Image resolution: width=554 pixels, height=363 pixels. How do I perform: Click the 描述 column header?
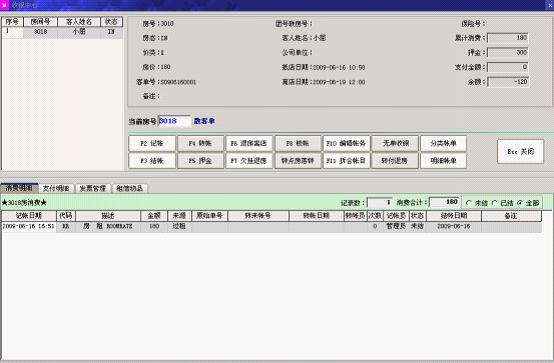pyautogui.click(x=108, y=216)
